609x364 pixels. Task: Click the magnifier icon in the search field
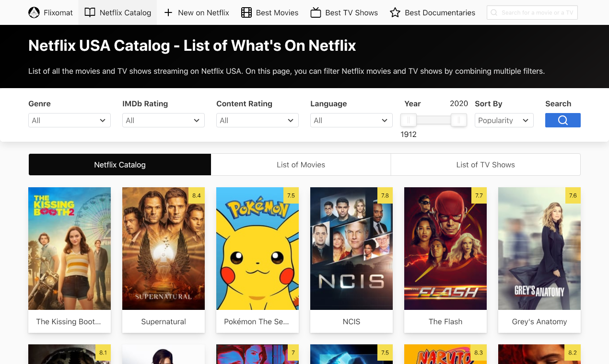[493, 12]
